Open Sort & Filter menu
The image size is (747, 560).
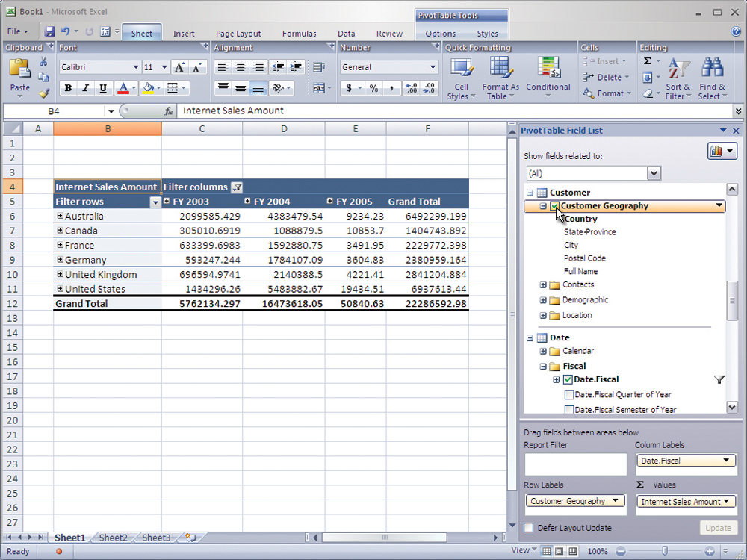pos(678,78)
